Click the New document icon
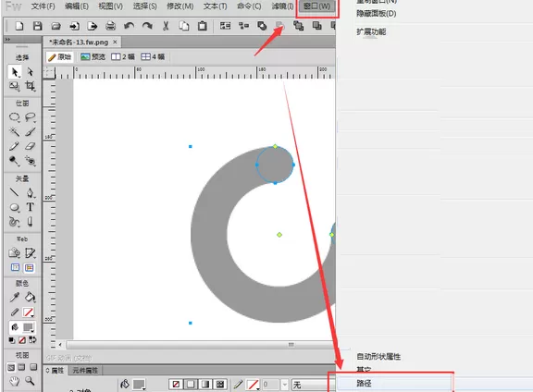The width and height of the screenshot is (533, 392). (x=19, y=26)
